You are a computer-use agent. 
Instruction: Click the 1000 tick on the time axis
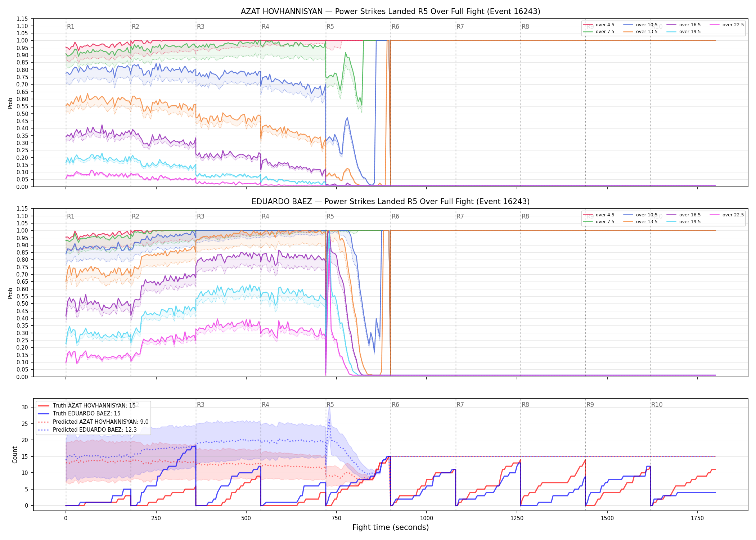427,518
